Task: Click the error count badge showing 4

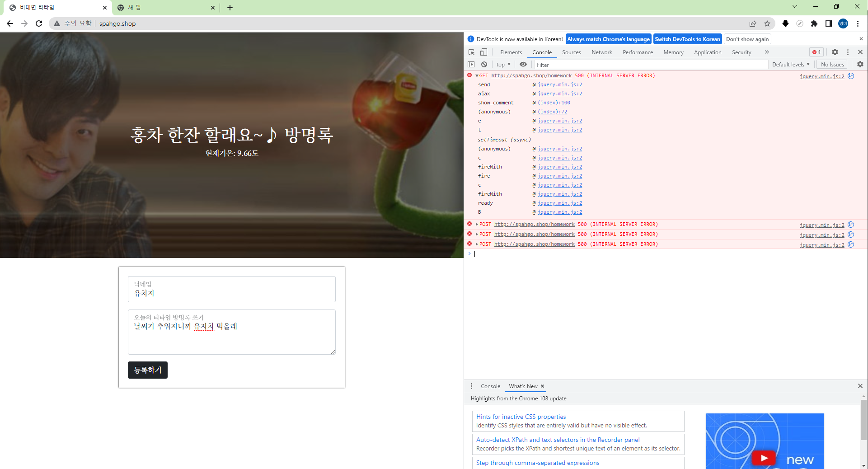Action: pyautogui.click(x=816, y=52)
